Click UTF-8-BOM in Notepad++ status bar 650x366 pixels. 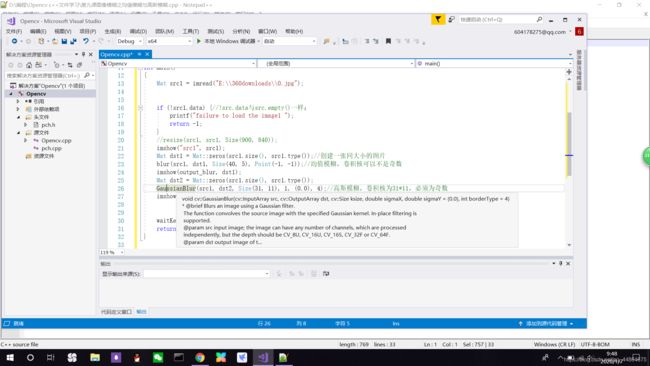[595, 344]
